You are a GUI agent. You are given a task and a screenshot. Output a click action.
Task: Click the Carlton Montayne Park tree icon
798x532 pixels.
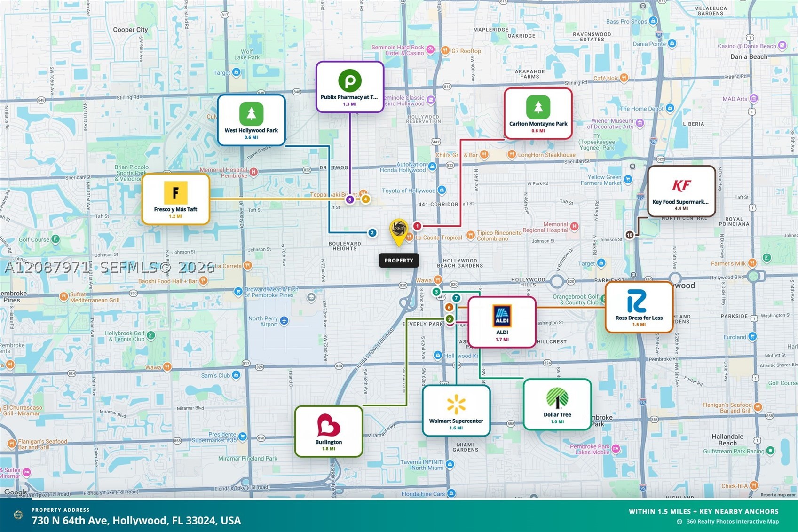point(538,107)
